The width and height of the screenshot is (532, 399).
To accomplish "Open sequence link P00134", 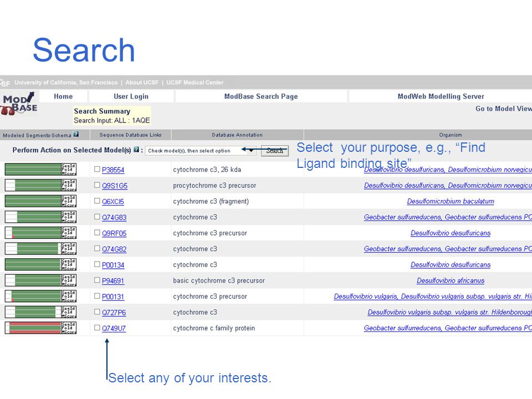I will pyautogui.click(x=113, y=265).
